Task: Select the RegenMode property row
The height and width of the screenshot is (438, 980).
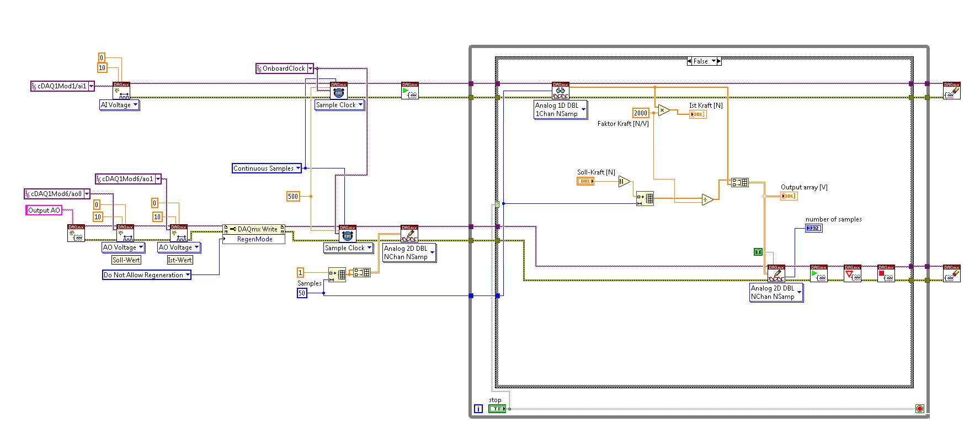Action: click(x=254, y=239)
